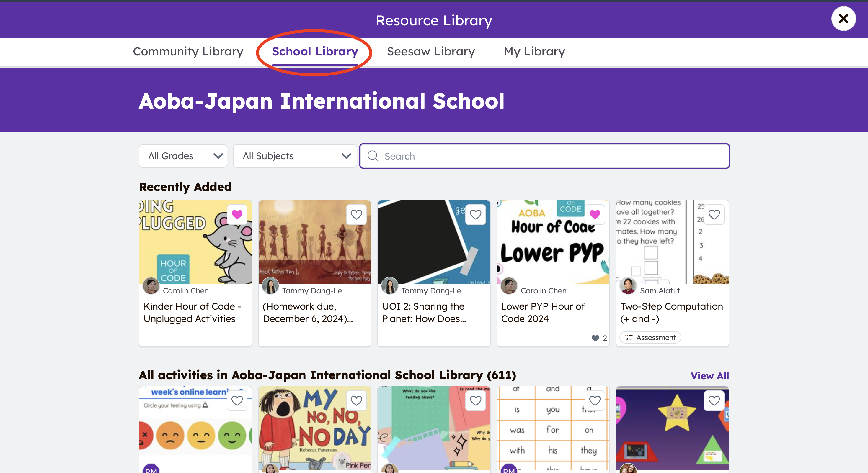Favorite UOI 2 Sharing the Planet activity

coord(475,214)
